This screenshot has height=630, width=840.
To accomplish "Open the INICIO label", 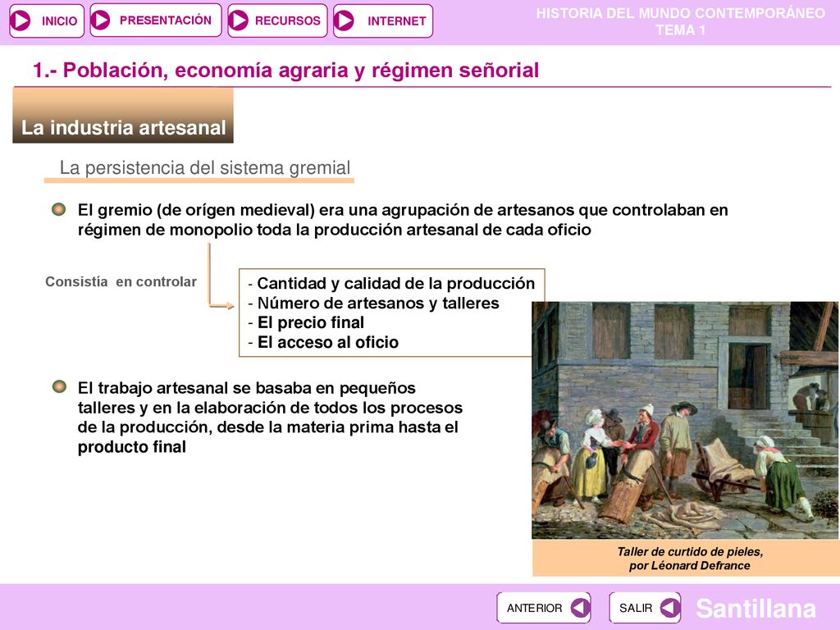I will coord(59,21).
